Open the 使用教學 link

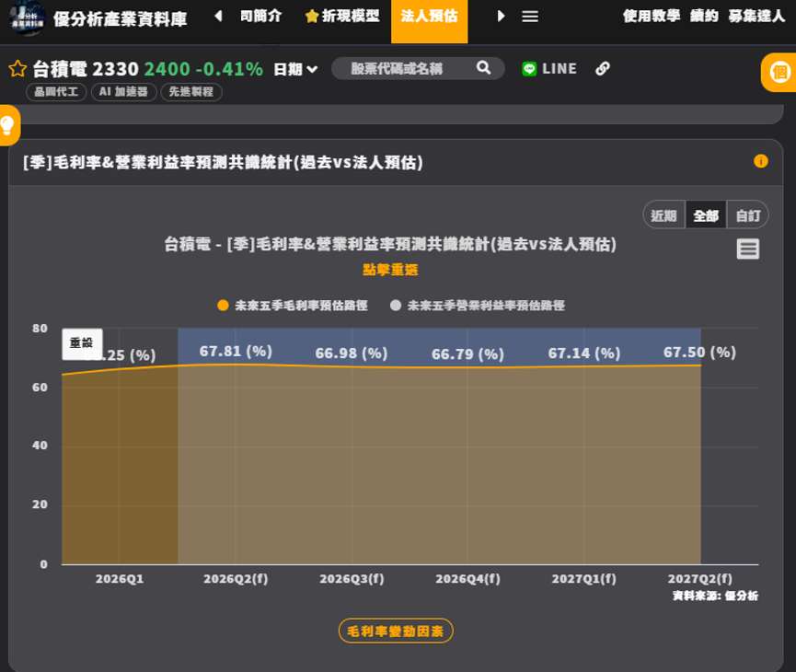(652, 17)
